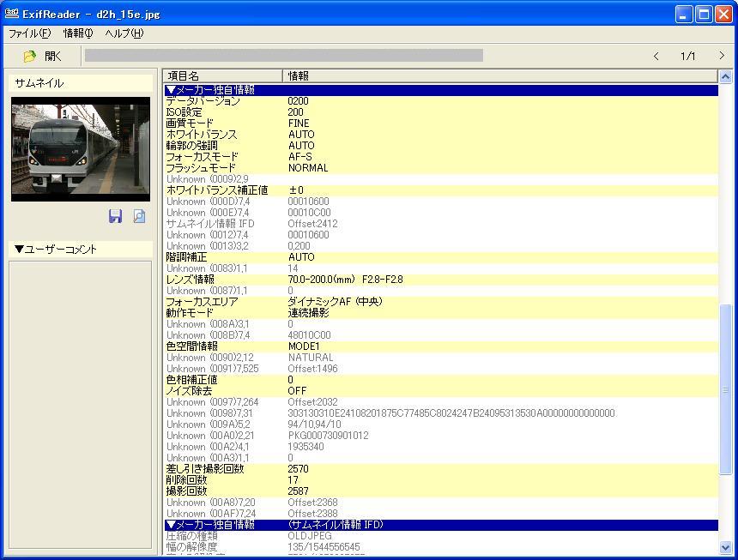This screenshot has width=738, height=560.
Task: Save thumbnail with floppy disk icon
Action: click(115, 216)
